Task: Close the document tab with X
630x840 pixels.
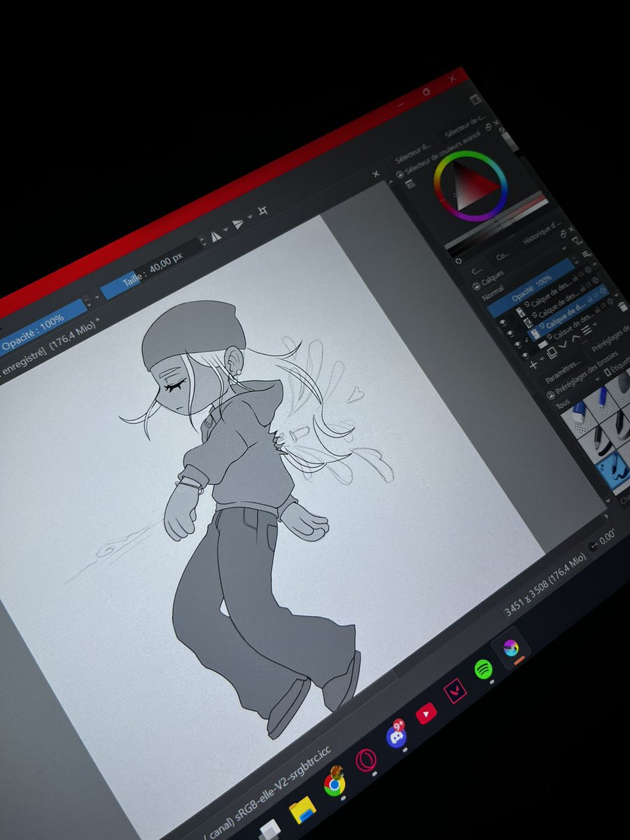Action: point(375,174)
